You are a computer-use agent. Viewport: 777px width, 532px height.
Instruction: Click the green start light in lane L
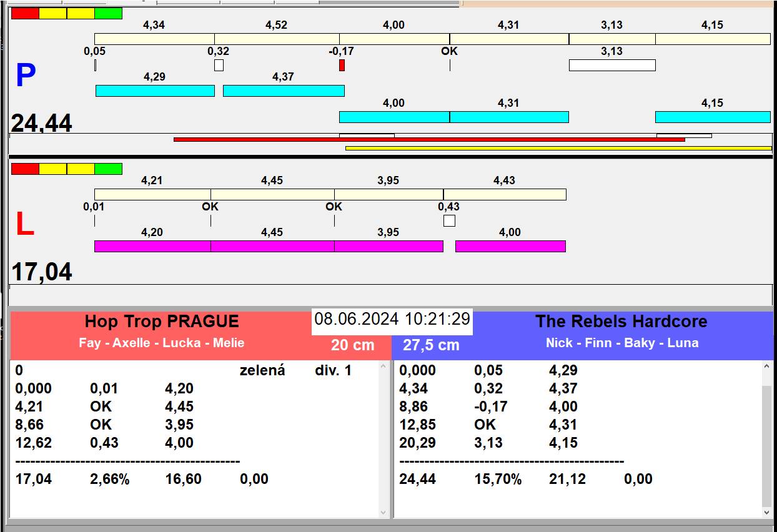coord(108,169)
